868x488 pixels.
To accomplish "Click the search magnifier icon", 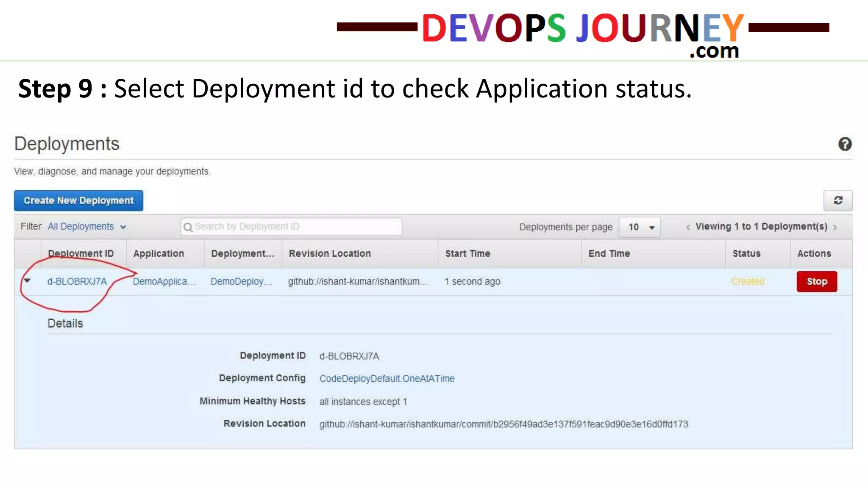I will (x=188, y=227).
